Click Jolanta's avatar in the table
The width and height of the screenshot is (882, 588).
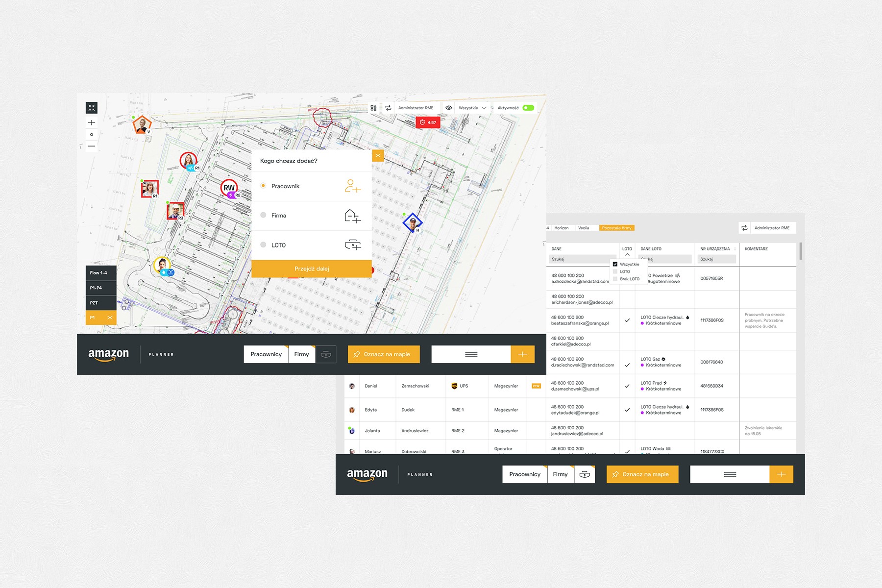[352, 431]
